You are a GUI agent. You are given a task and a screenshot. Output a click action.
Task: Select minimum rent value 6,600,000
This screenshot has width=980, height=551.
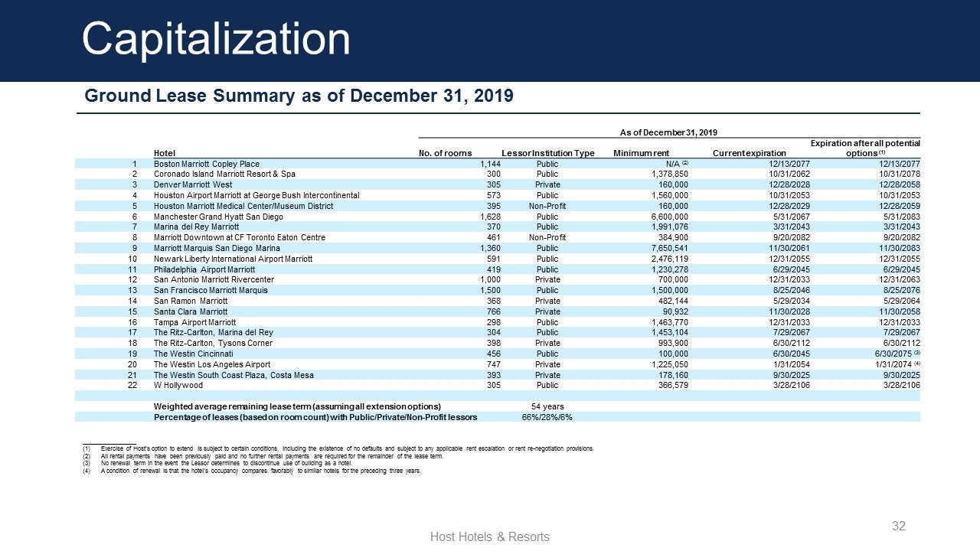click(670, 217)
